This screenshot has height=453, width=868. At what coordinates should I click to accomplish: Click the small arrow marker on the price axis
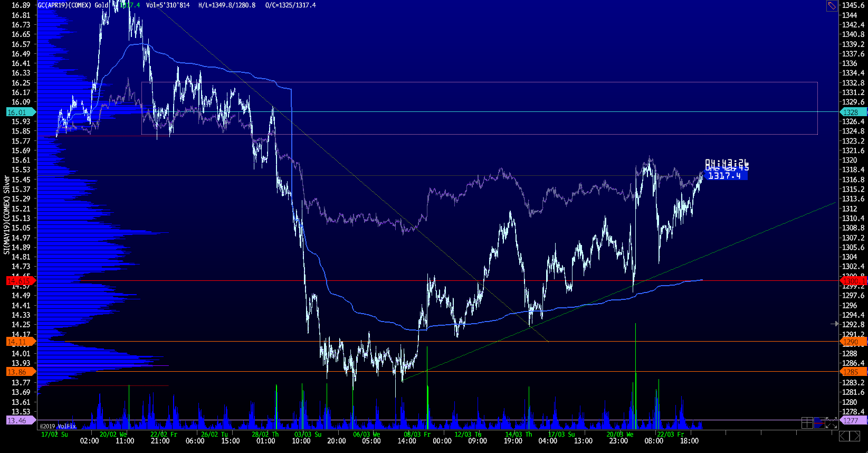point(834,324)
